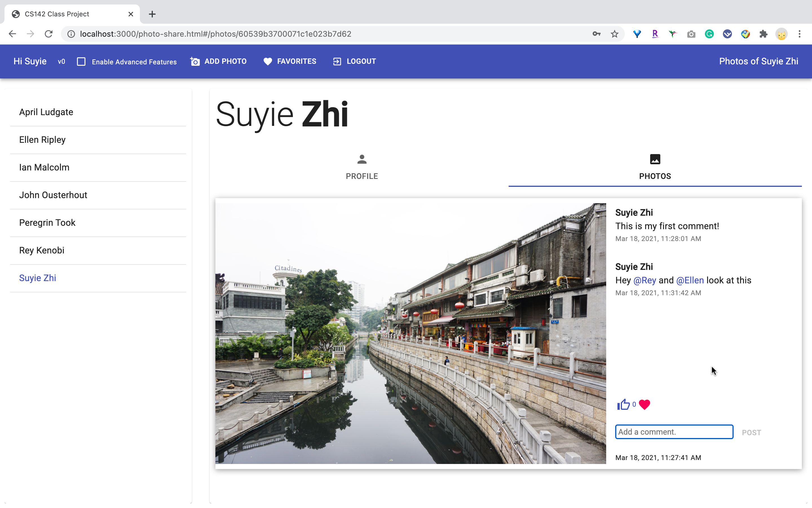
Task: Click the purple R extension icon
Action: pyautogui.click(x=655, y=34)
